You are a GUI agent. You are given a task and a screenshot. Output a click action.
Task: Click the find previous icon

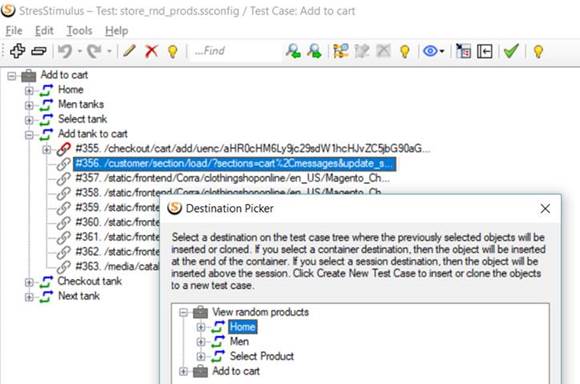pyautogui.click(x=293, y=51)
